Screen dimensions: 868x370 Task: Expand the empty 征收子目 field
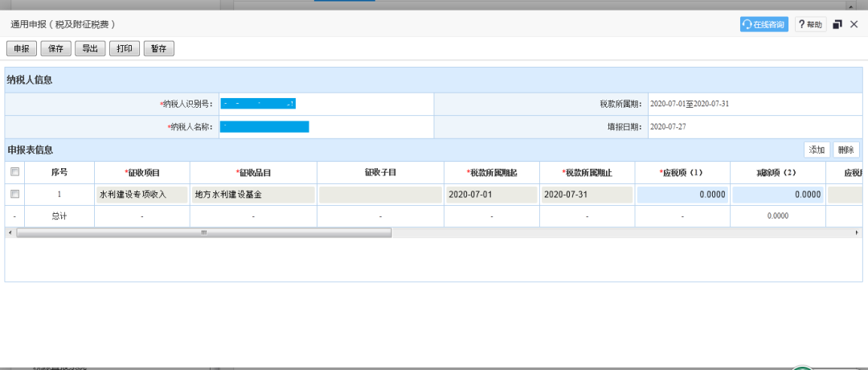click(380, 195)
